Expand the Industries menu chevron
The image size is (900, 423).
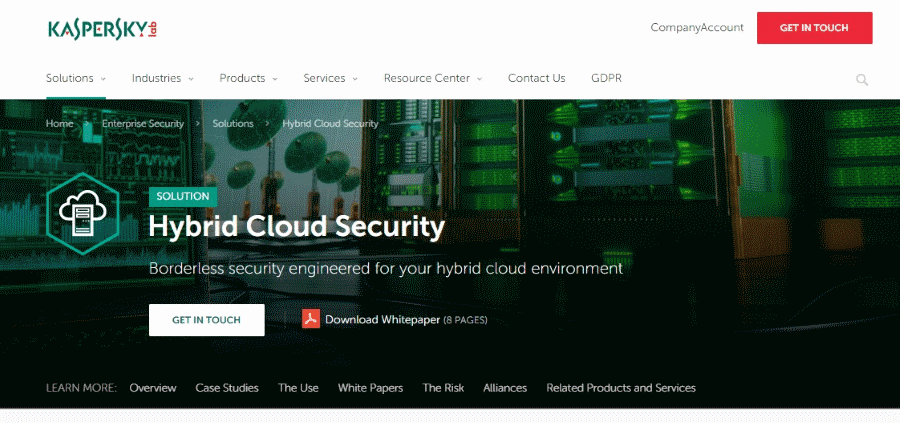coord(191,79)
